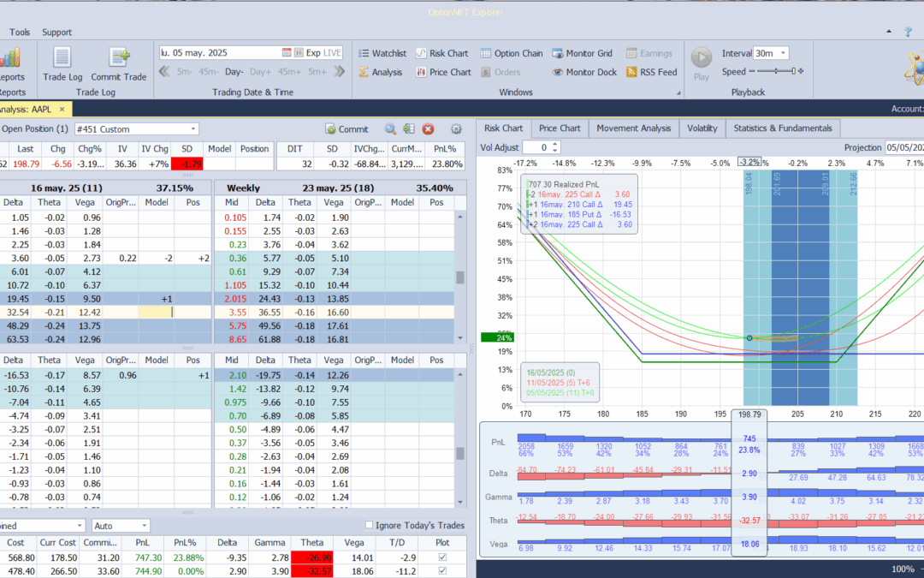Open the Watchlist window

point(382,53)
